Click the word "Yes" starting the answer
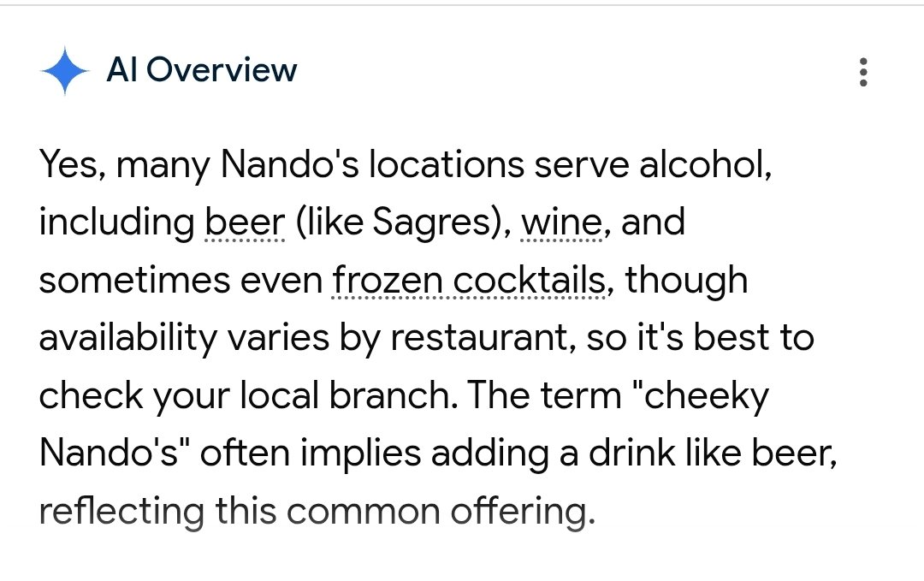The width and height of the screenshot is (924, 581). click(71, 164)
